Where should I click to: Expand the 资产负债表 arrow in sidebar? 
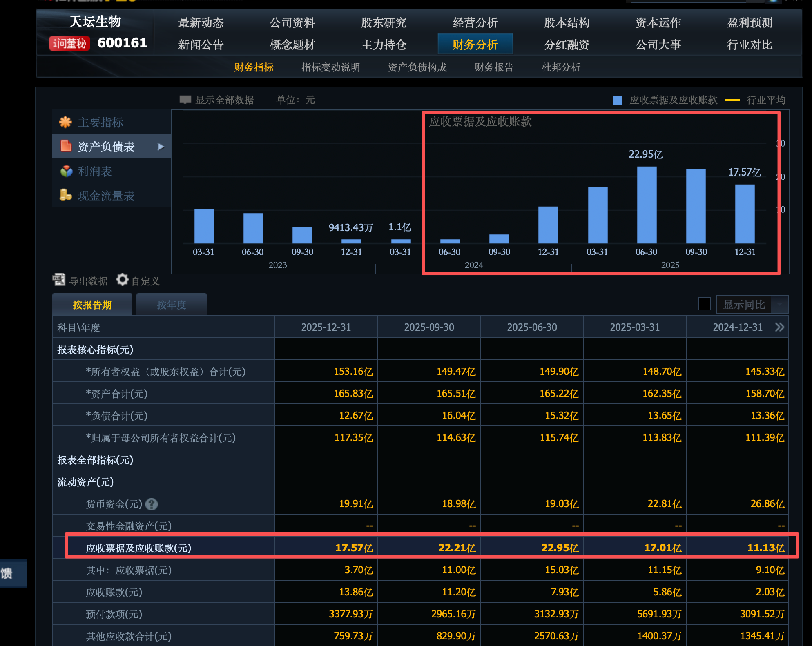pos(161,147)
